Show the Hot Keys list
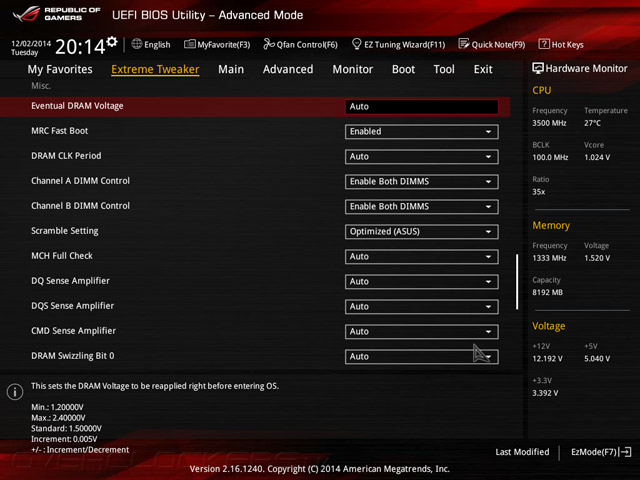The width and height of the screenshot is (640, 480). point(561,44)
